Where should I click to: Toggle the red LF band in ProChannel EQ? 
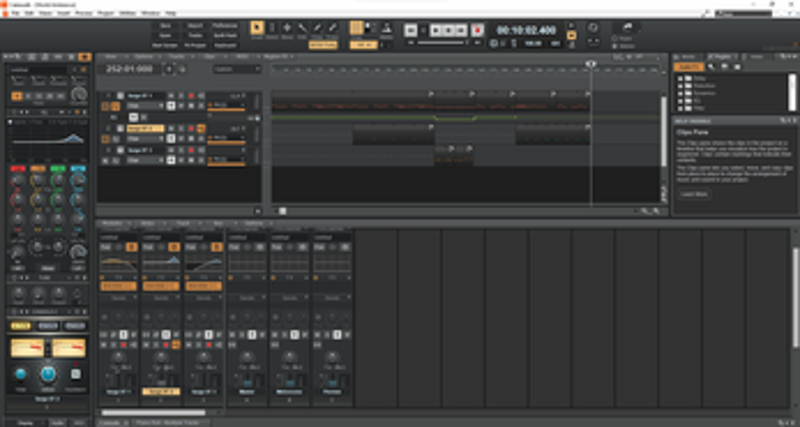tap(18, 169)
